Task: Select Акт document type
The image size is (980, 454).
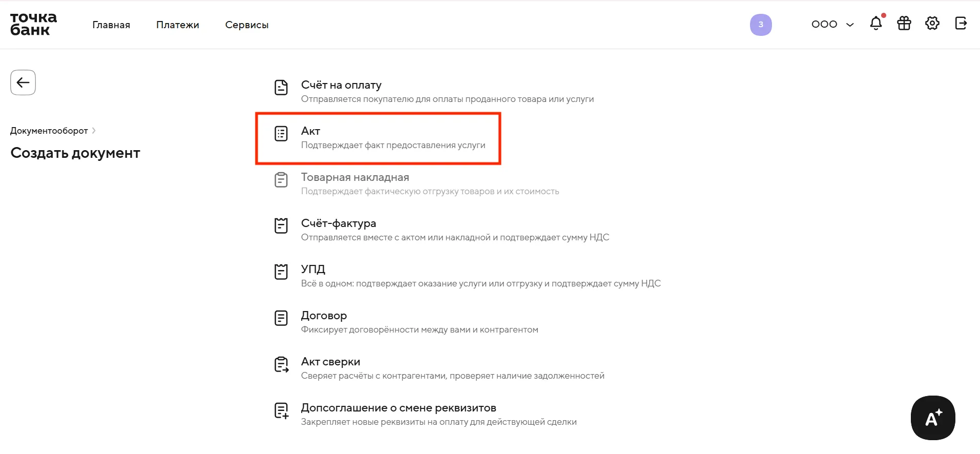Action: click(310, 131)
